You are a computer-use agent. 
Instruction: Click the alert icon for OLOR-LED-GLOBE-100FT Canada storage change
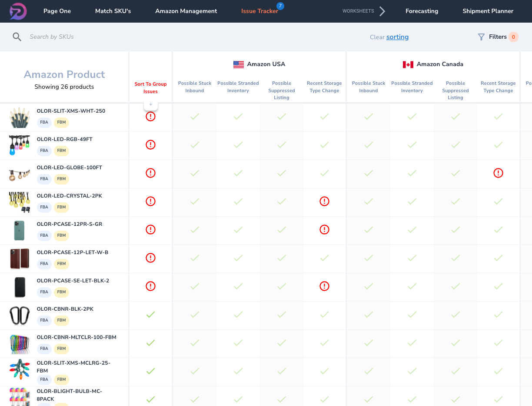(x=498, y=173)
